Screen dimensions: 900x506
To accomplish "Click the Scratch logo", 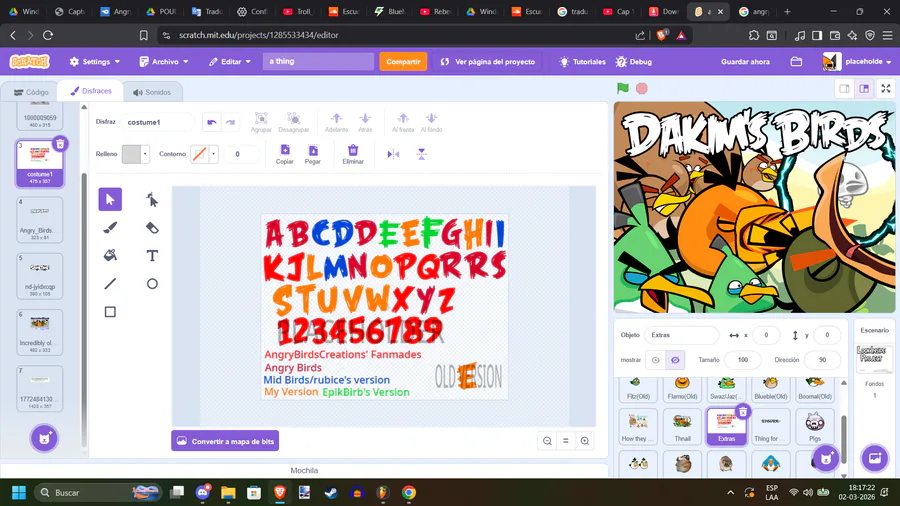I will point(30,61).
